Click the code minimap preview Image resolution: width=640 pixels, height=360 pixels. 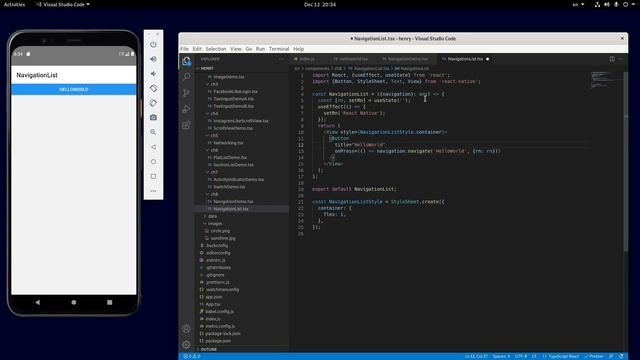click(x=606, y=80)
